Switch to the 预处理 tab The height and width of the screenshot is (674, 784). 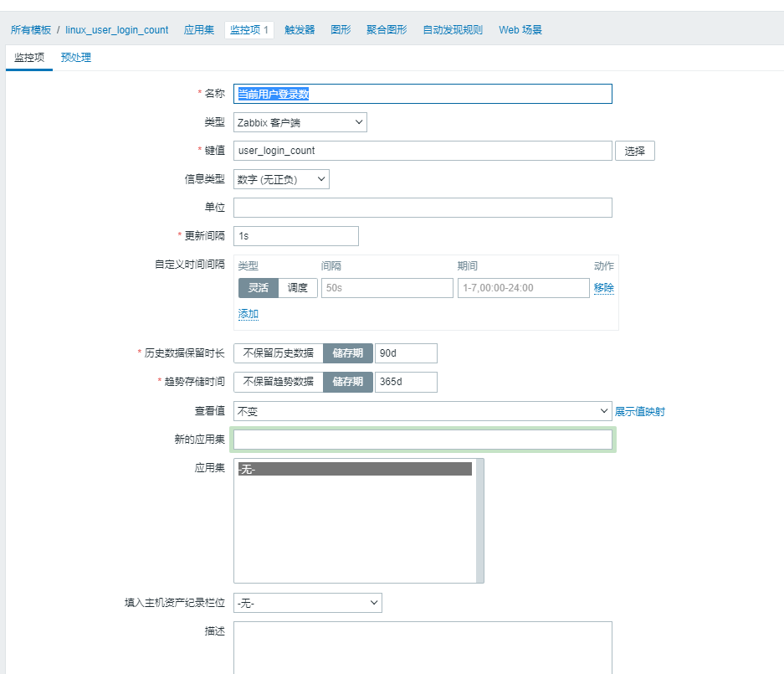[x=75, y=58]
